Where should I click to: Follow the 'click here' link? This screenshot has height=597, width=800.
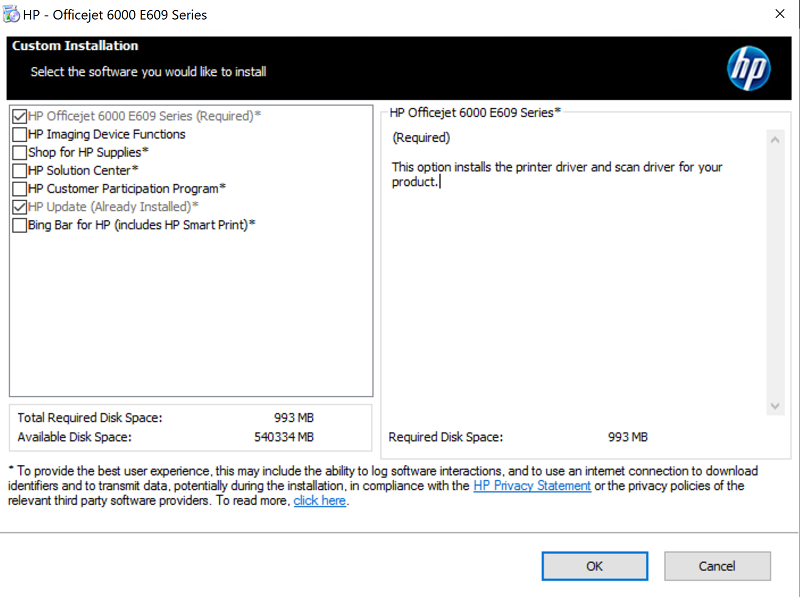click(x=319, y=501)
